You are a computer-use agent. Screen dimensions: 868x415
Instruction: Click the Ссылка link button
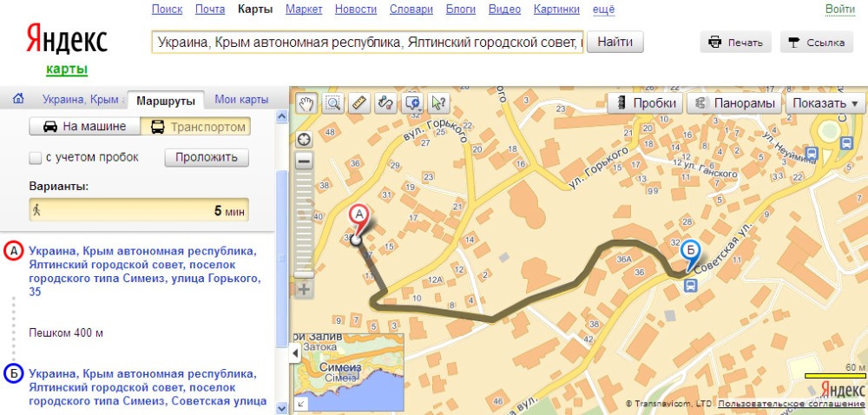click(x=817, y=43)
